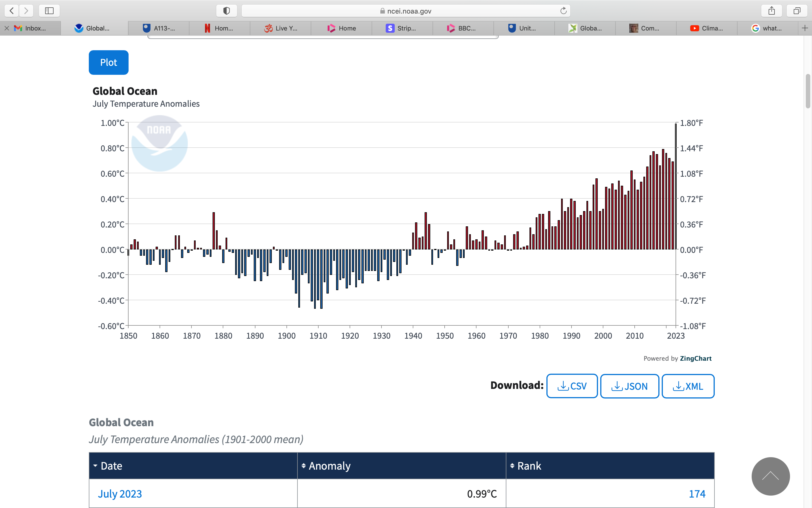Click the Global Ocean chart title
This screenshot has width=812, height=508.
125,91
